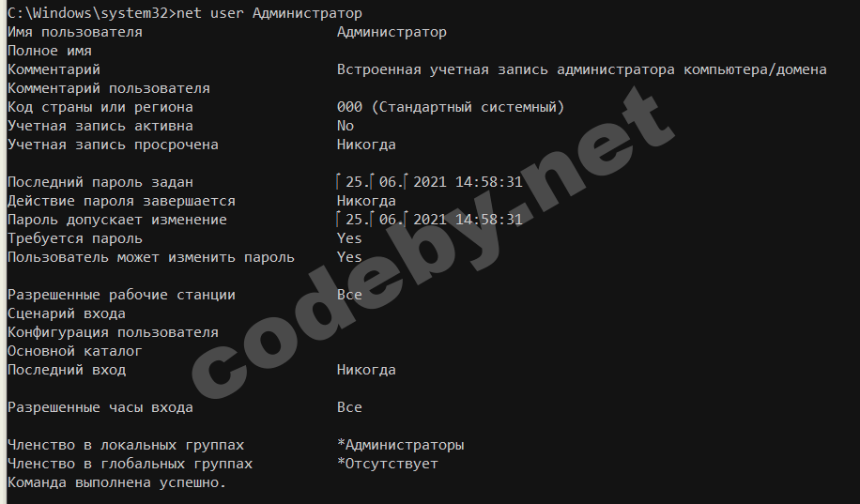Click 'Учетная запись просрочена' label
This screenshot has width=860, height=504.
tap(113, 145)
